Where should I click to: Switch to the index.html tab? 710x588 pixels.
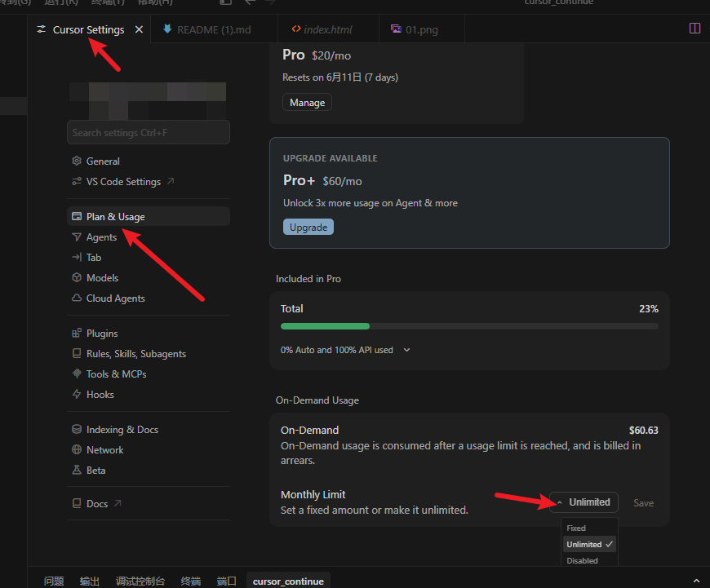[x=328, y=29]
